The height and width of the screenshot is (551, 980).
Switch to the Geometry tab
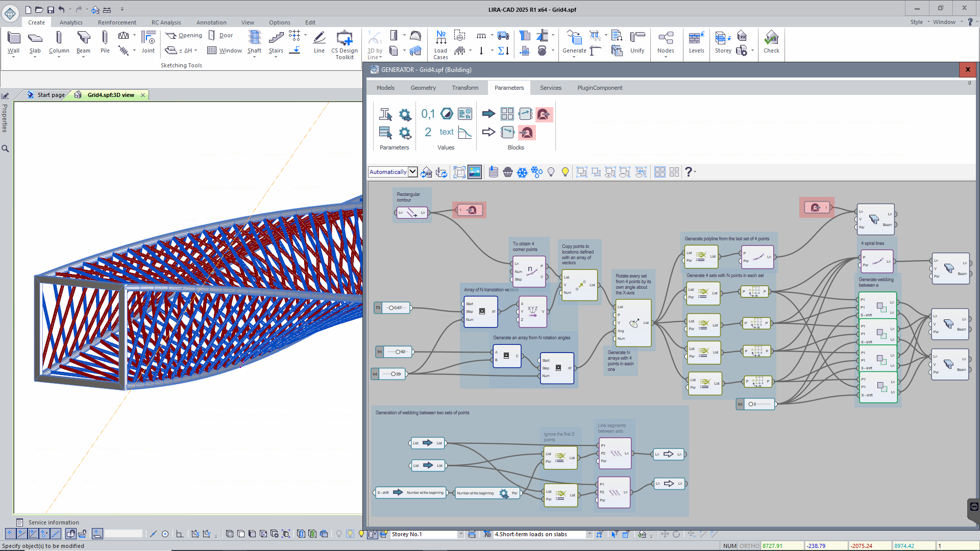(423, 88)
